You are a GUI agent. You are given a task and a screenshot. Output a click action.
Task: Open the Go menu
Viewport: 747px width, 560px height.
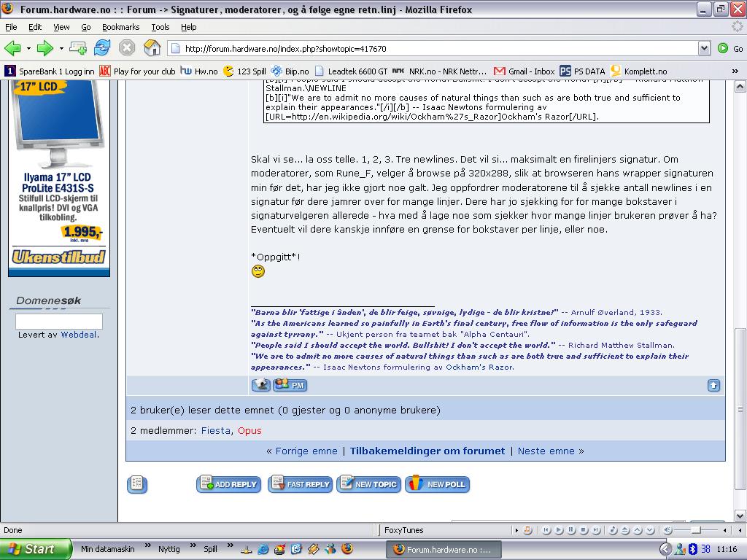(86, 27)
